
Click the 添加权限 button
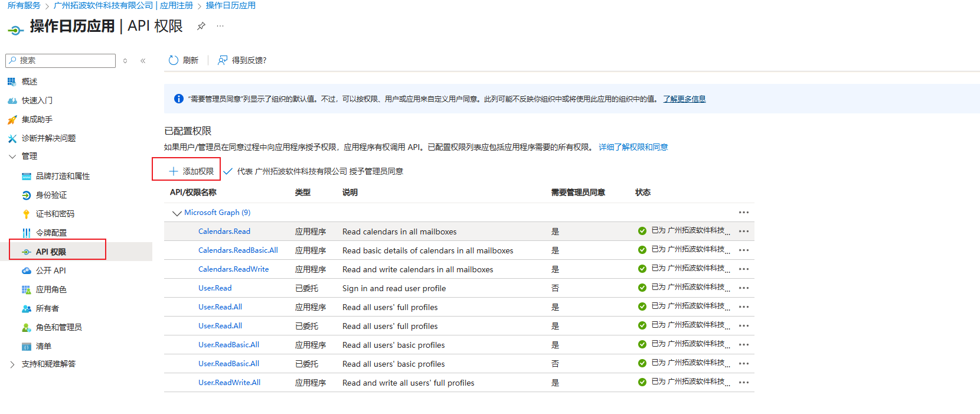[x=191, y=171]
